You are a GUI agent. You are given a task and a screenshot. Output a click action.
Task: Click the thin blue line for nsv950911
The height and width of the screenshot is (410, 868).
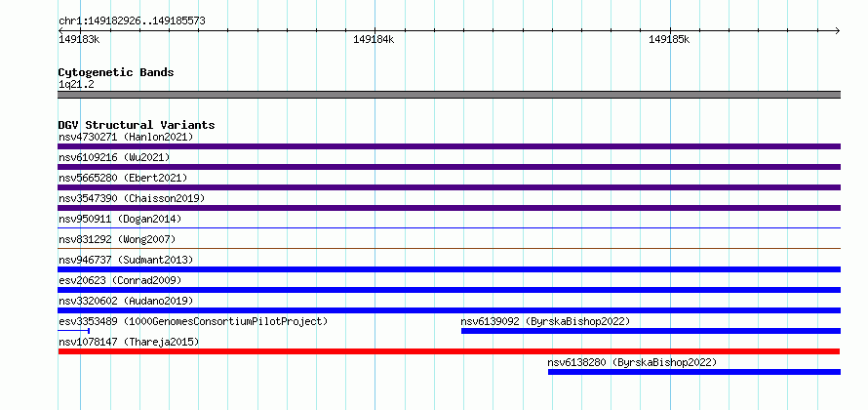pyautogui.click(x=449, y=227)
